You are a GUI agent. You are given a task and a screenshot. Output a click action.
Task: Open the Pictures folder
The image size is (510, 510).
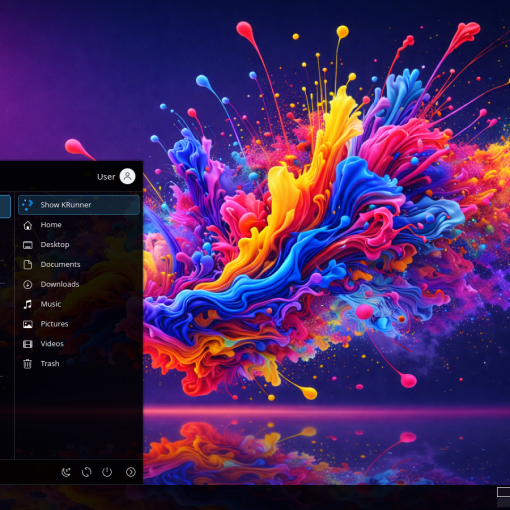tap(79, 324)
